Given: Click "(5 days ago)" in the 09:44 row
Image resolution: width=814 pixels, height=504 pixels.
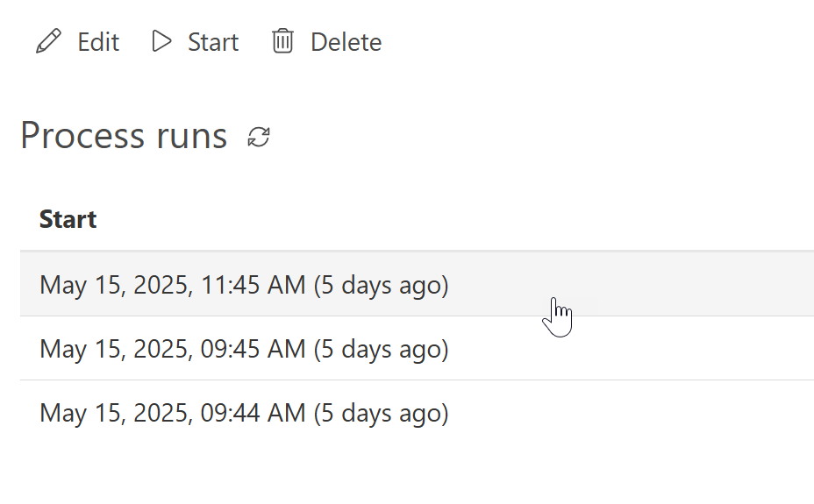Looking at the screenshot, I should point(381,413).
